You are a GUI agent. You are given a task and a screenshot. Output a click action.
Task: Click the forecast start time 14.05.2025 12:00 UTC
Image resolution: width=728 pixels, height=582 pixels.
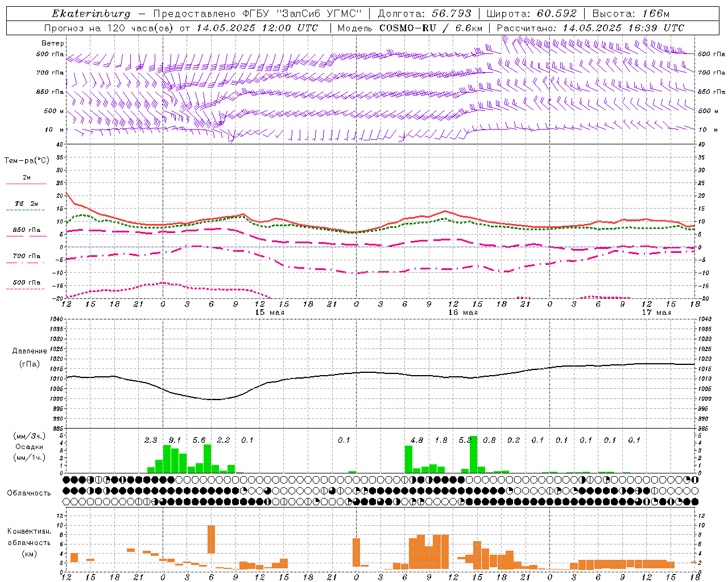[x=257, y=28]
